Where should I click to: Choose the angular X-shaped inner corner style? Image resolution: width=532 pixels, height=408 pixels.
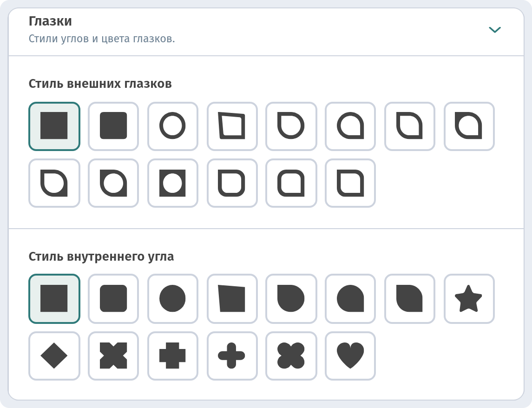click(x=113, y=356)
